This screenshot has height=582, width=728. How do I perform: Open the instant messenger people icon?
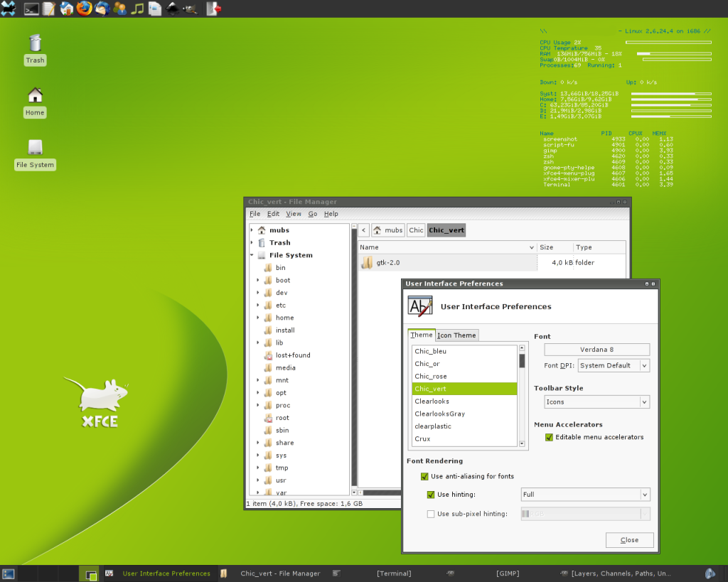(119, 9)
